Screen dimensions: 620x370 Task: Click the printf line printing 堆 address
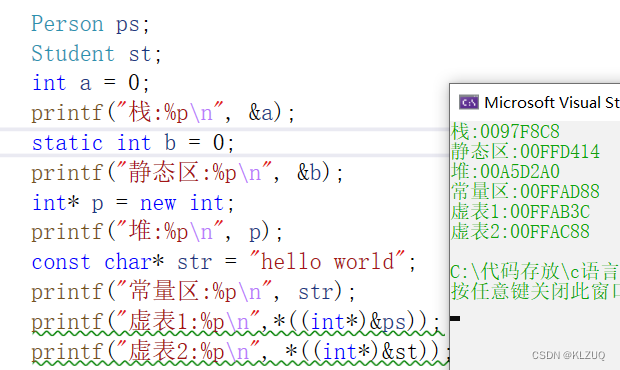pos(157,232)
